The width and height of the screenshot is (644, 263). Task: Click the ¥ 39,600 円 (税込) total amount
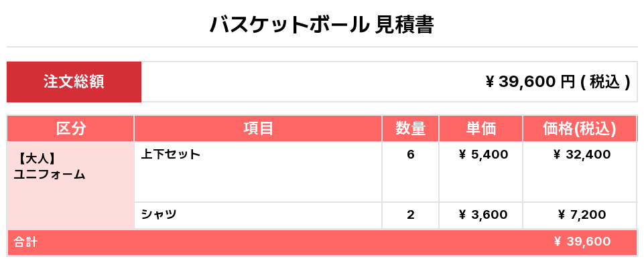[558, 82]
